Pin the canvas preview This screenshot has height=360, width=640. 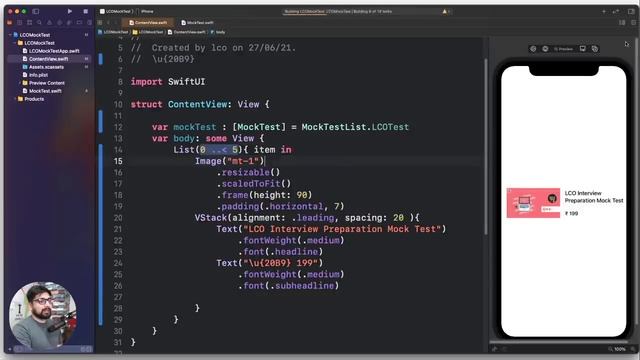click(495, 349)
